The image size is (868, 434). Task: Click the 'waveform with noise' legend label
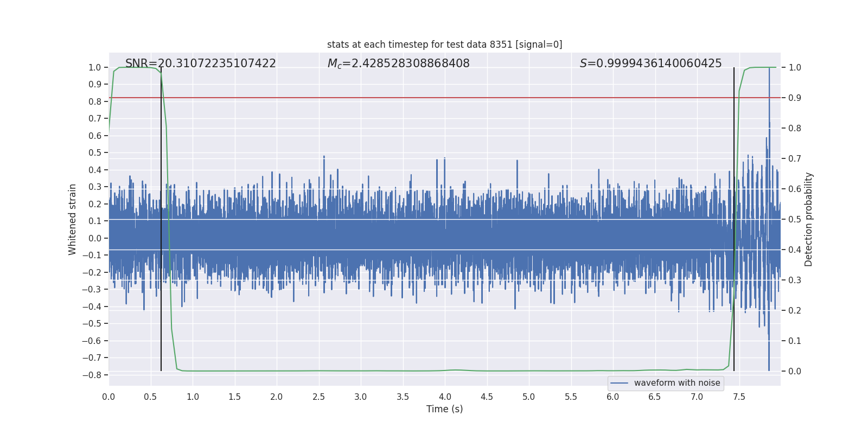click(676, 383)
